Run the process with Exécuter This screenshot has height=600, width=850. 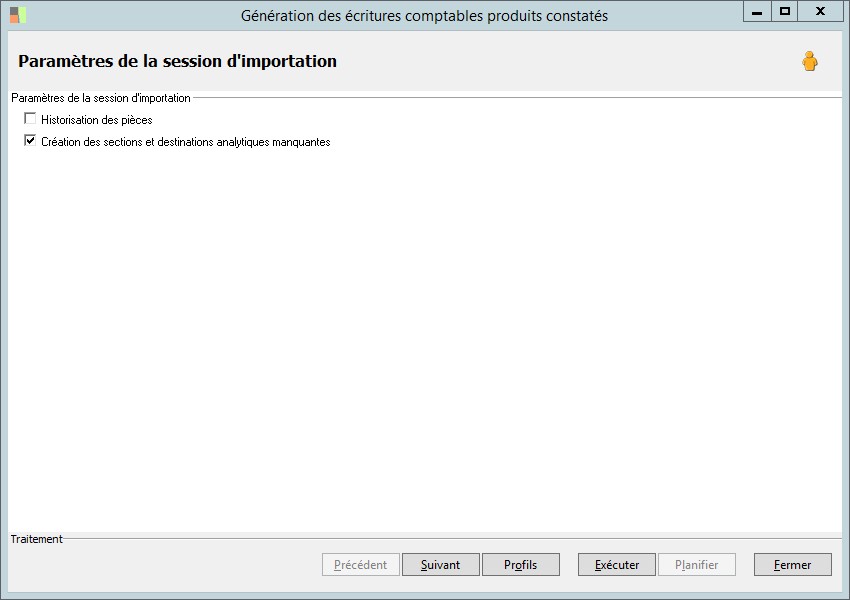click(x=617, y=565)
